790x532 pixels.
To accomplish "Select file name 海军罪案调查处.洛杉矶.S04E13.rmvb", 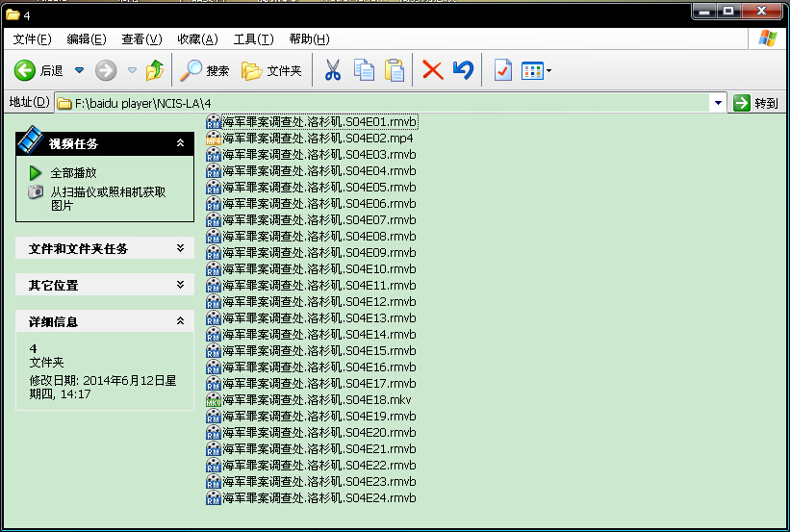I will [319, 318].
